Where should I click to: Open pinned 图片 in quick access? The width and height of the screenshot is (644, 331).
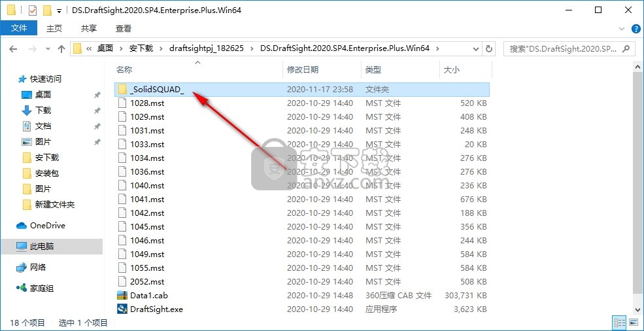coord(43,141)
